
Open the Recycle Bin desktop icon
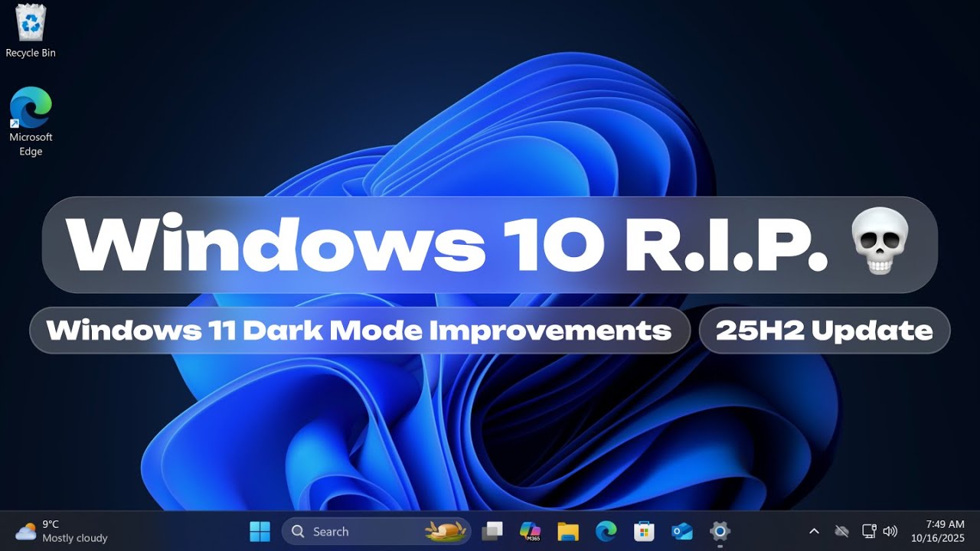31,31
